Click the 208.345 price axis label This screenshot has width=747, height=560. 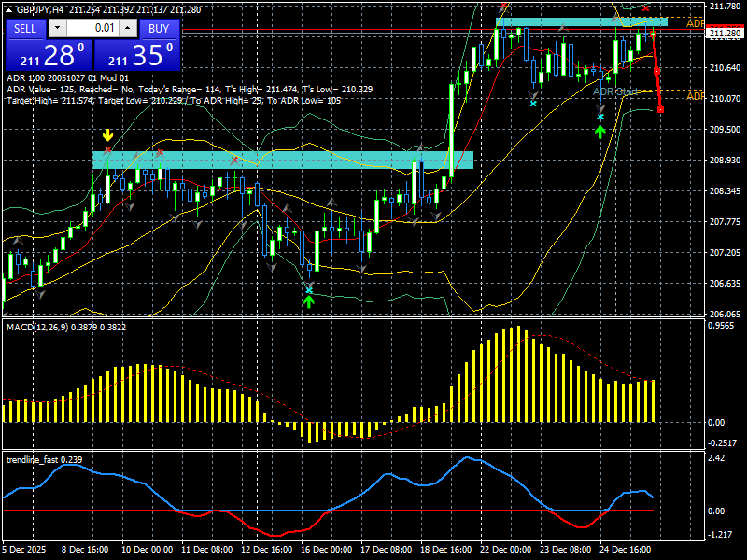(726, 191)
